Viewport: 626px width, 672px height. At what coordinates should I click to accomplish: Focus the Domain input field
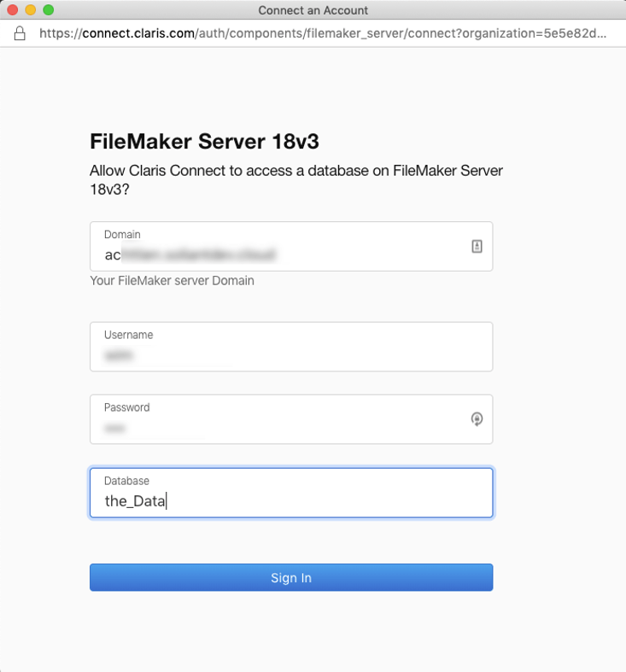point(291,246)
